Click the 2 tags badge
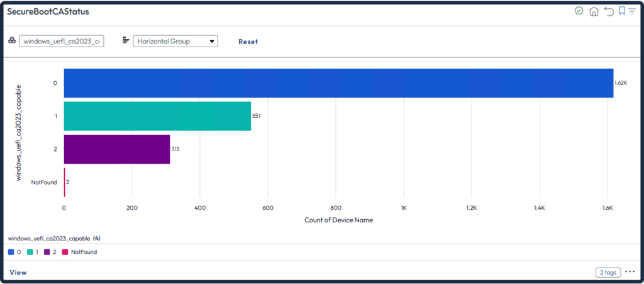The width and height of the screenshot is (644, 284). pyautogui.click(x=608, y=273)
